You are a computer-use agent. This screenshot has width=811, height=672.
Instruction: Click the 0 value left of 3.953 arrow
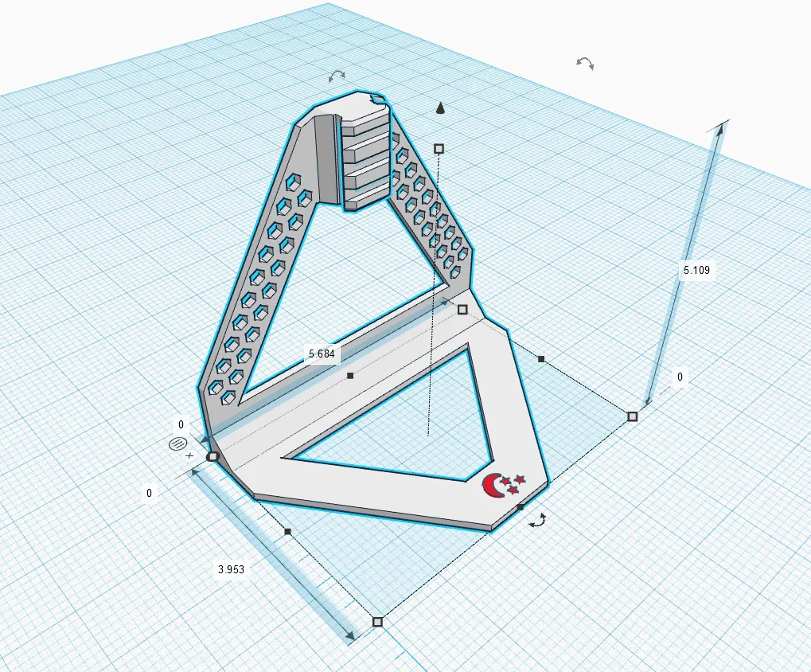click(149, 493)
